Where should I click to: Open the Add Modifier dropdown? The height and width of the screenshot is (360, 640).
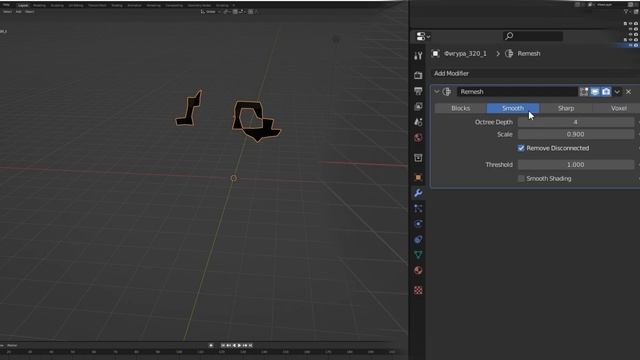coord(535,73)
